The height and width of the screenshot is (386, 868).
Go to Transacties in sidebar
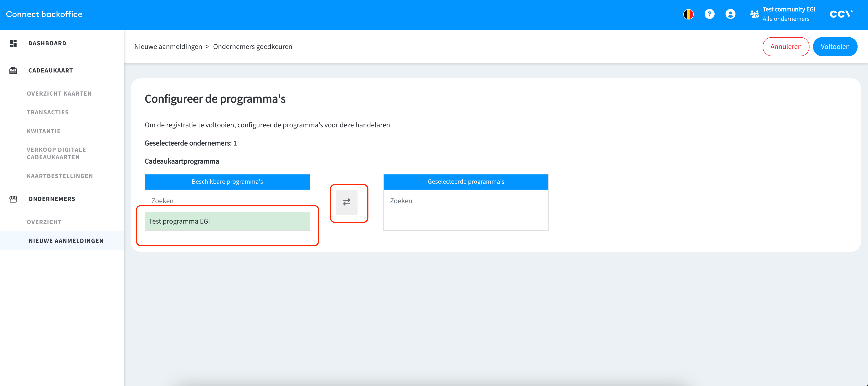pos(48,112)
